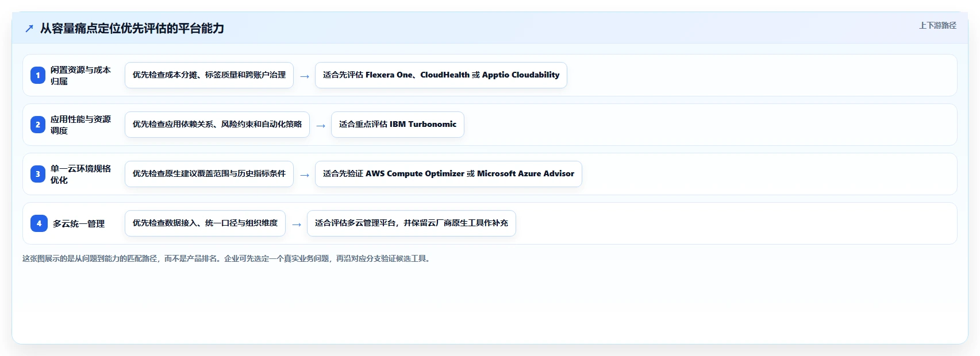This screenshot has width=980, height=356.
Task: Select the 多云统一管理 label
Action: click(x=79, y=223)
